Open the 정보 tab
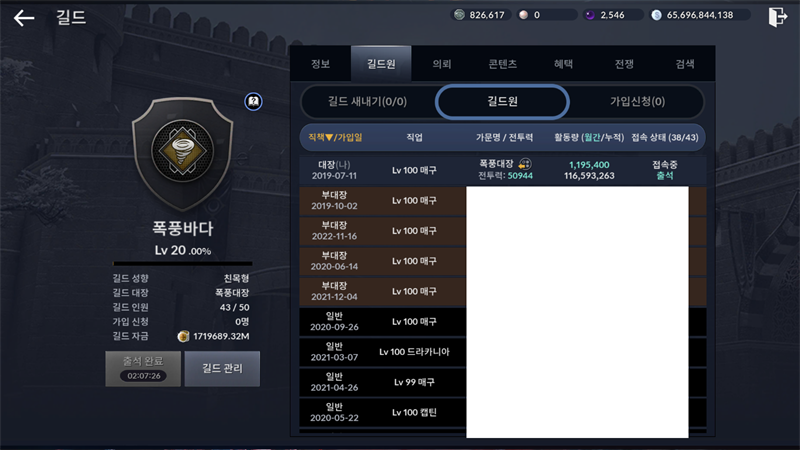800x450 pixels. tap(320, 64)
